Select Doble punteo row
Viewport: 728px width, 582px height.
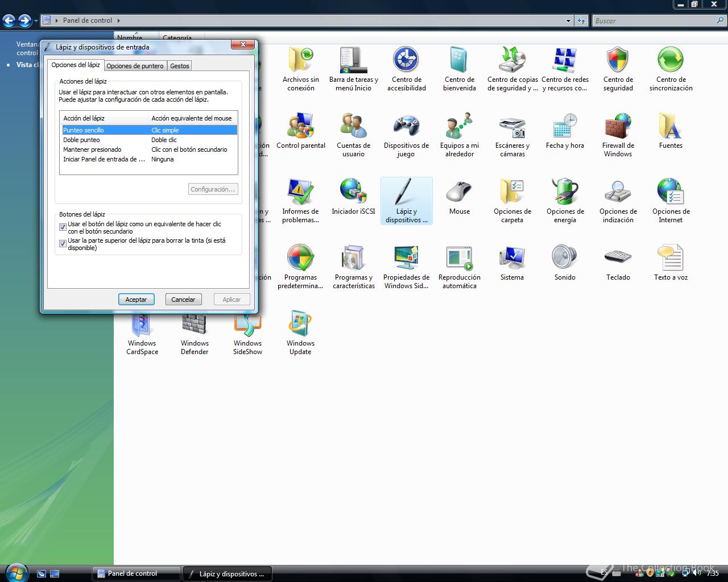[150, 140]
